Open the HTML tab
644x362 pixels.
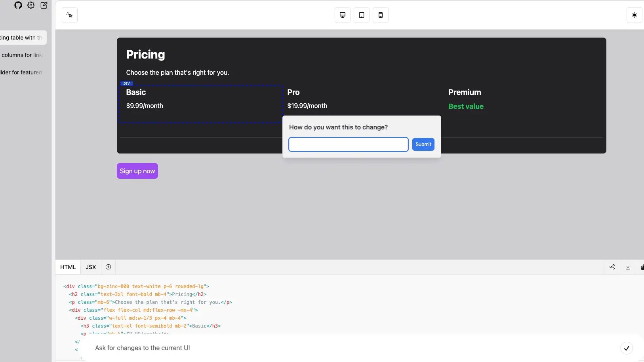[x=68, y=267]
